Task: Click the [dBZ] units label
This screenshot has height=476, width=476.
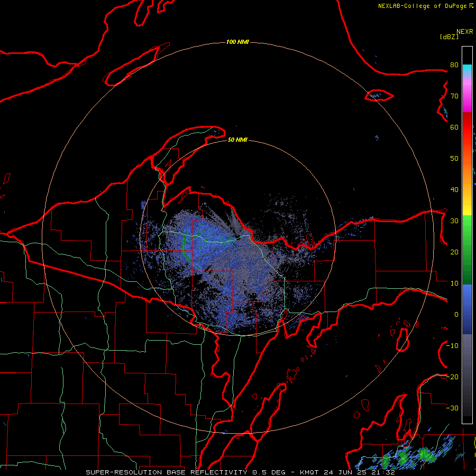Action: [x=449, y=36]
